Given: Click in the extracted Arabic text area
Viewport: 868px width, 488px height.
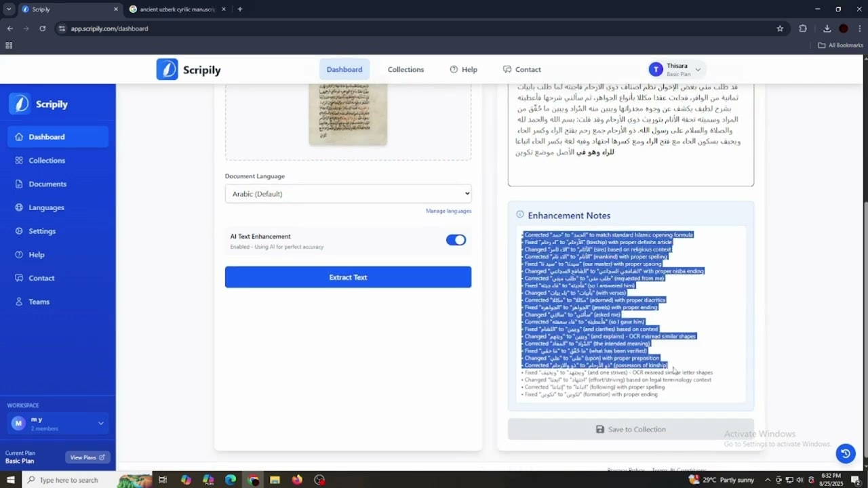Looking at the screenshot, I should (631, 134).
